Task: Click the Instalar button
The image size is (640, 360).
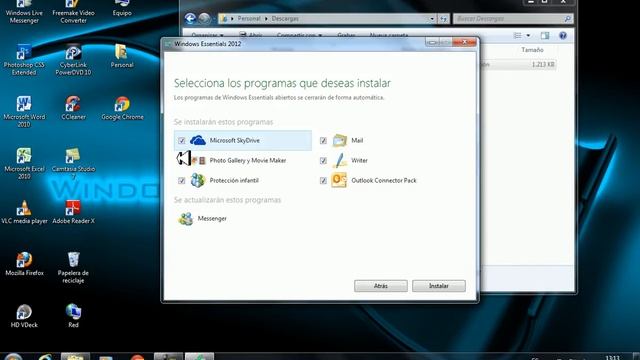Action: (439, 286)
